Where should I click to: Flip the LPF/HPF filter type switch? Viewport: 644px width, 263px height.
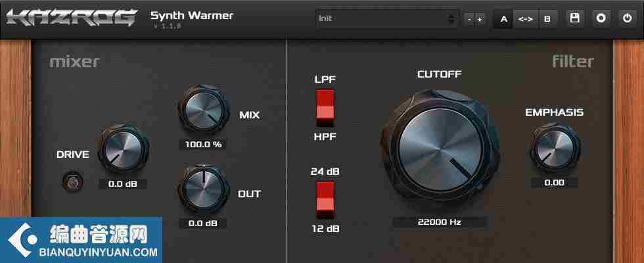[325, 108]
